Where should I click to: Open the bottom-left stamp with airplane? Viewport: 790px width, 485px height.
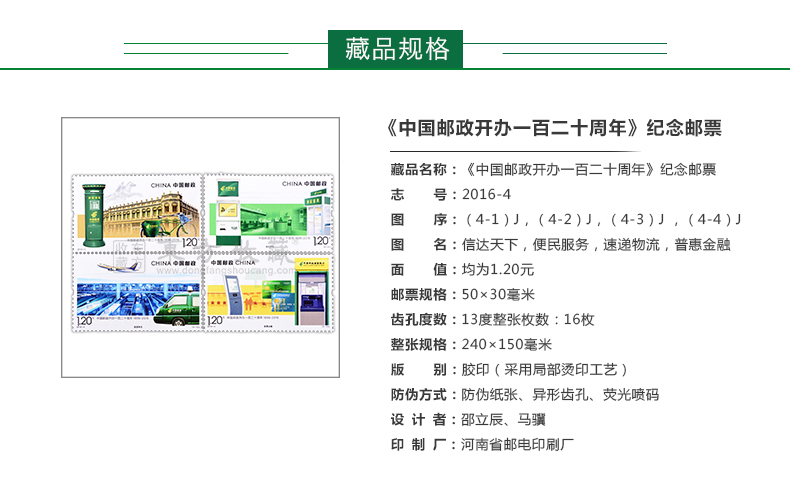pyautogui.click(x=136, y=290)
